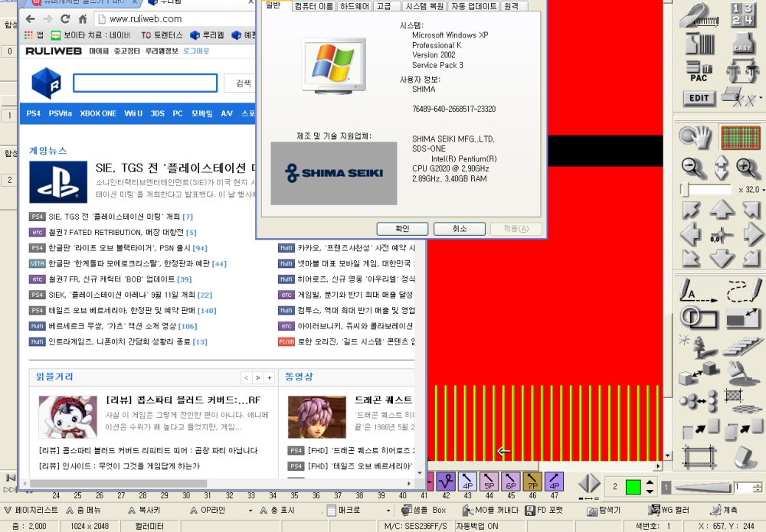Click the PS4 category in Ruliweb nav
The image size is (766, 532).
click(33, 113)
